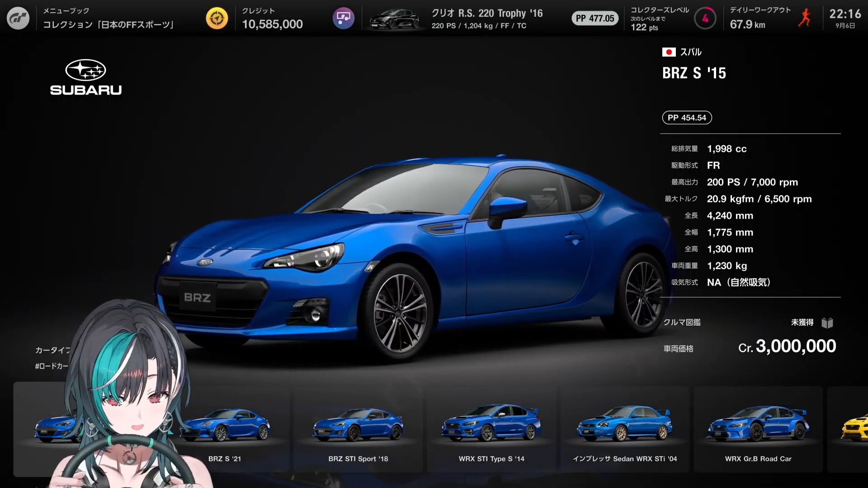Select the 200 PS / 7,000 rpm value
The width and height of the screenshot is (868, 488).
point(752,182)
